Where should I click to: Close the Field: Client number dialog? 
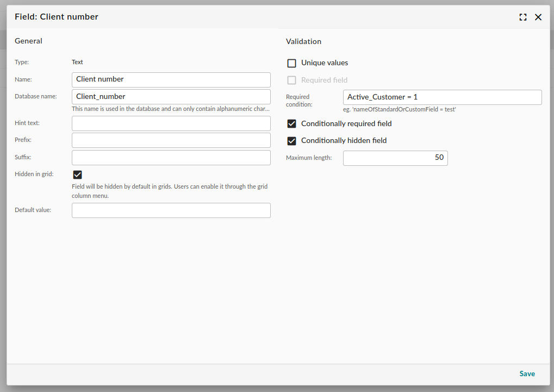click(538, 17)
